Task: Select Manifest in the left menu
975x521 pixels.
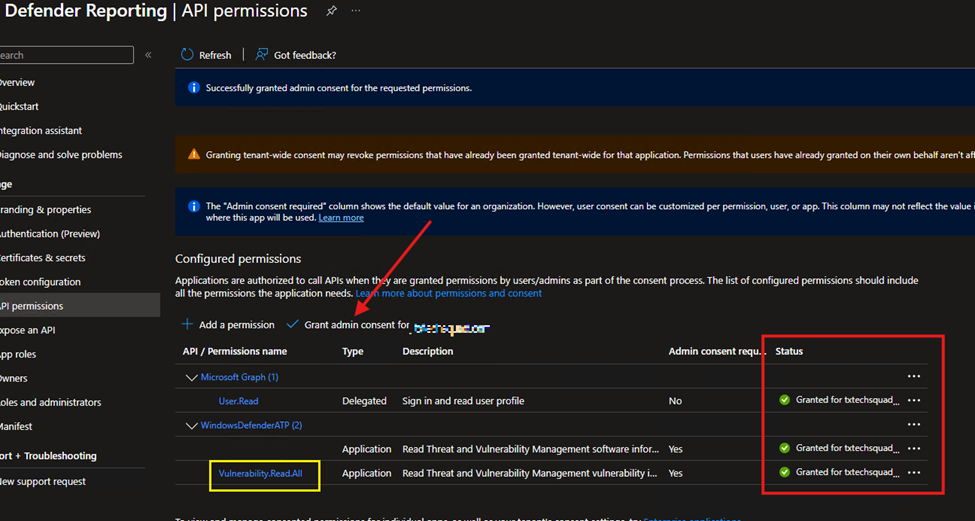Action: [x=21, y=426]
